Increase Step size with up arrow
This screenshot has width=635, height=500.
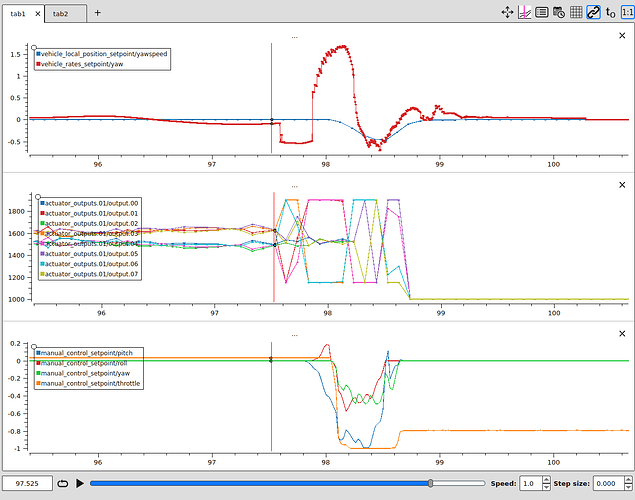pyautogui.click(x=628, y=480)
